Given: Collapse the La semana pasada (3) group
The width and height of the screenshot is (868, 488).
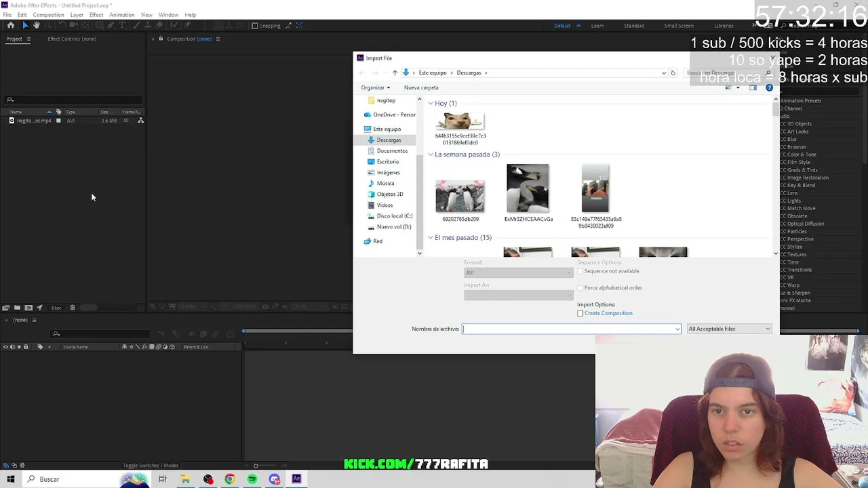Looking at the screenshot, I should pos(430,155).
